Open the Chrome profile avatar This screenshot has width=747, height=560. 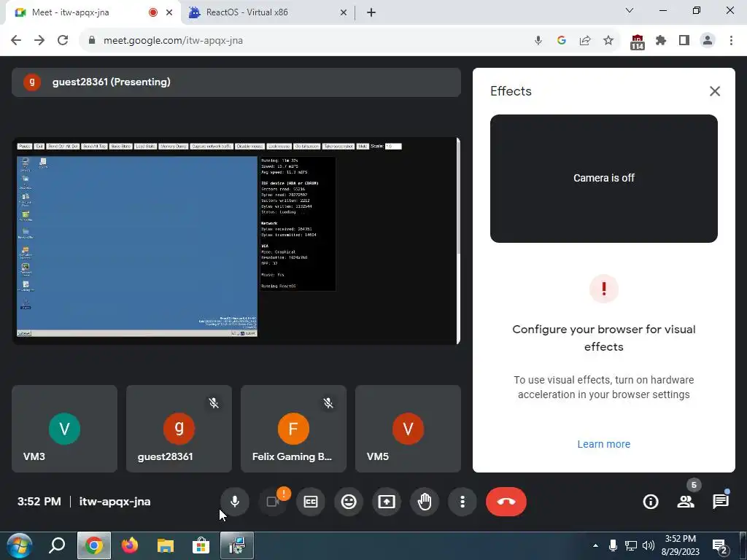[x=708, y=41]
